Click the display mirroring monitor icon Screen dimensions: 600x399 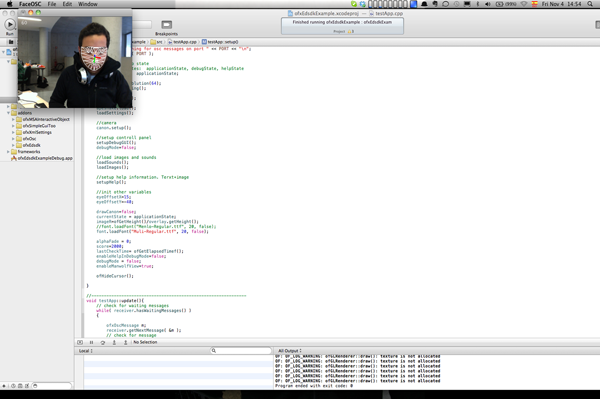point(467,4)
